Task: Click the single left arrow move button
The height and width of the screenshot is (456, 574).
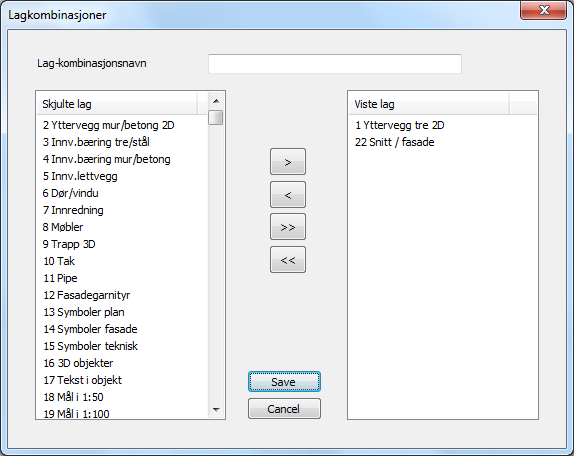Action: [288, 194]
